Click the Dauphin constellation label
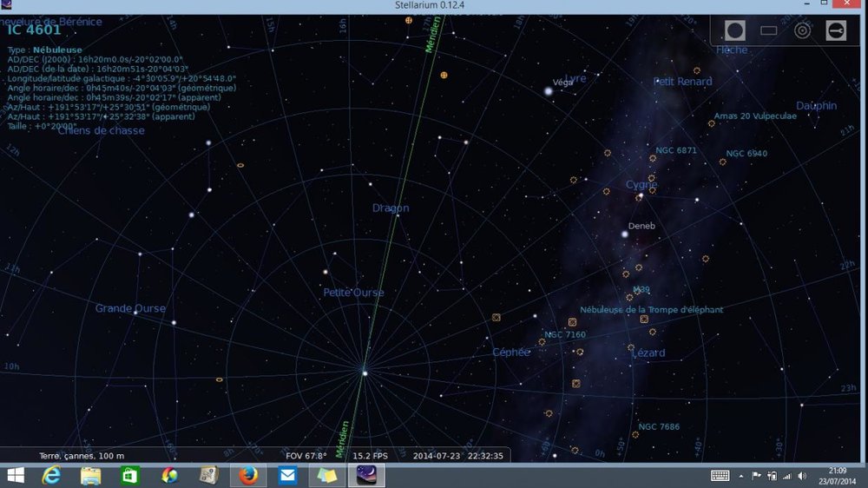The width and height of the screenshot is (868, 488). coord(816,106)
